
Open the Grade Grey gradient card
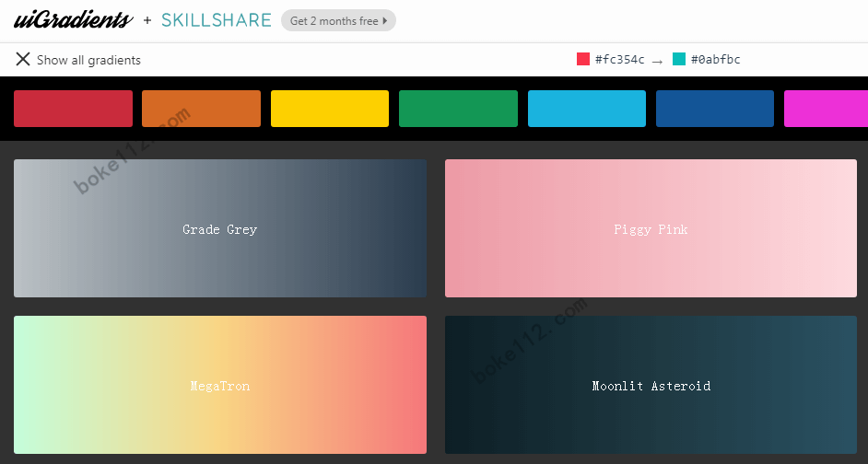point(220,228)
